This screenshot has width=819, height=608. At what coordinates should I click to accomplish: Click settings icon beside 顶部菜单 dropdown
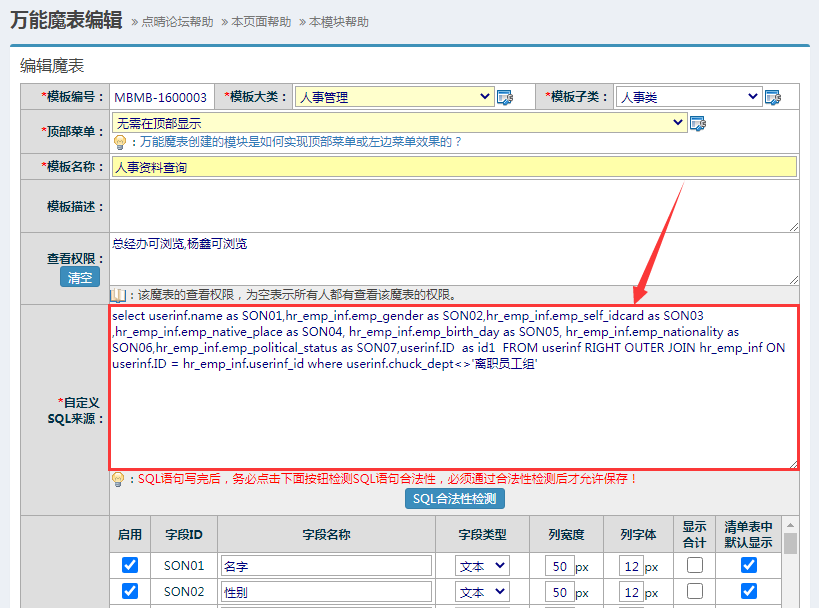click(698, 123)
